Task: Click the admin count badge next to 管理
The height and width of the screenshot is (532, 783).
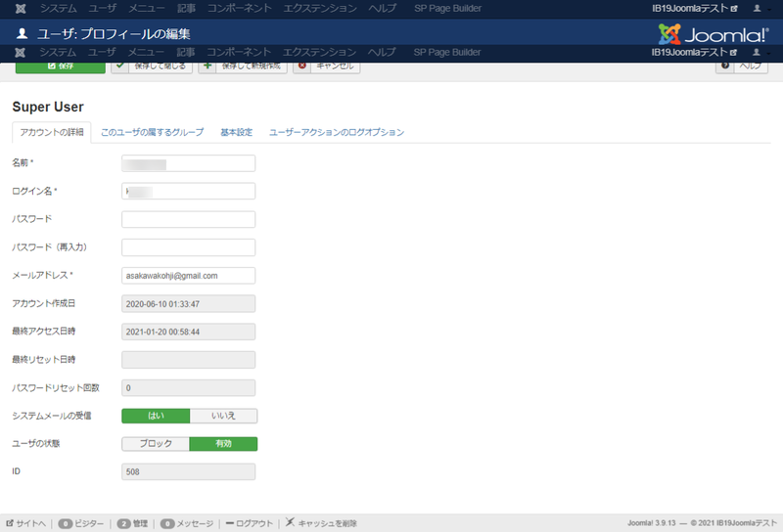Action: tap(124, 523)
